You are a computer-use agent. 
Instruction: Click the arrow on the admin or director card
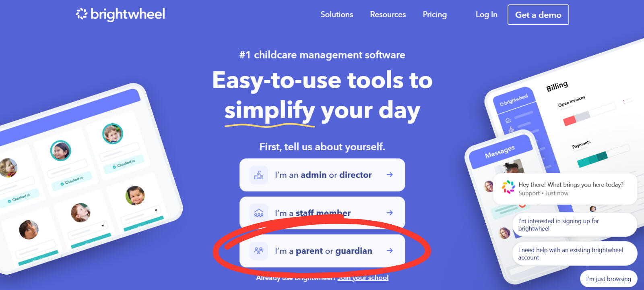390,175
